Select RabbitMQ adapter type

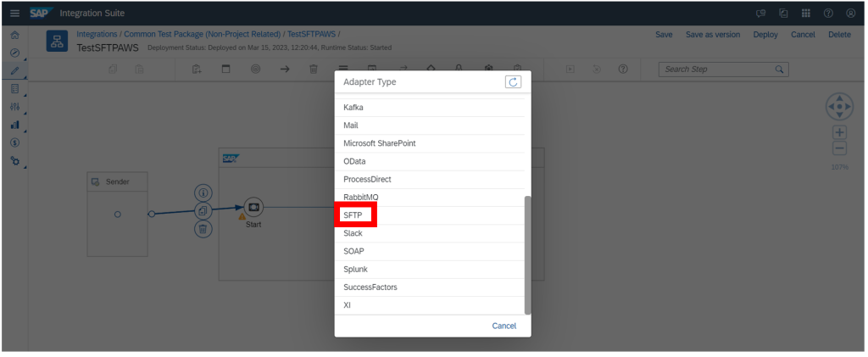click(x=430, y=198)
